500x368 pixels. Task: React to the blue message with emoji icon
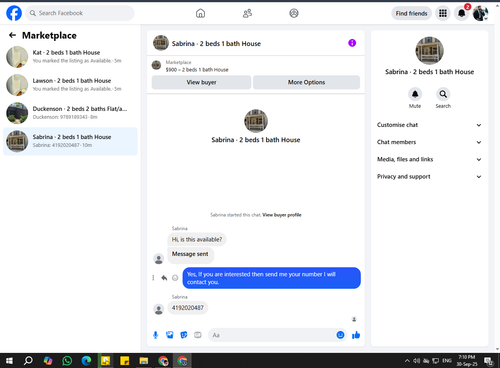click(x=175, y=278)
